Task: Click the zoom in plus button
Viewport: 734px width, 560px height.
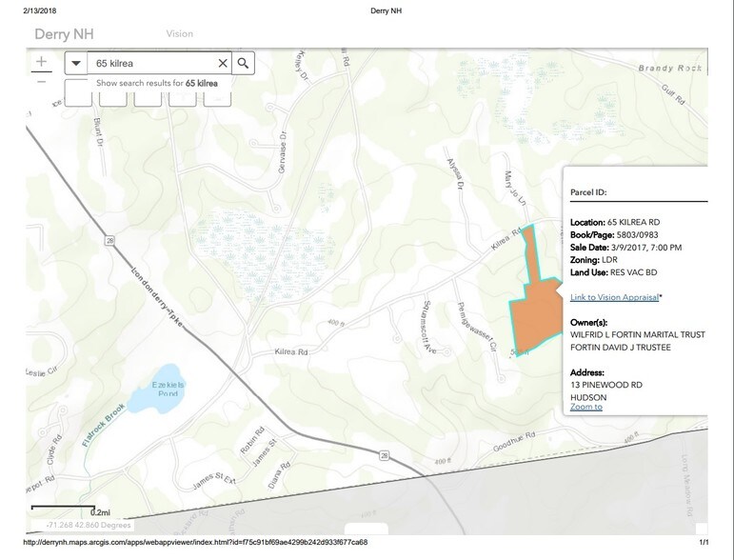Action: 41,63
